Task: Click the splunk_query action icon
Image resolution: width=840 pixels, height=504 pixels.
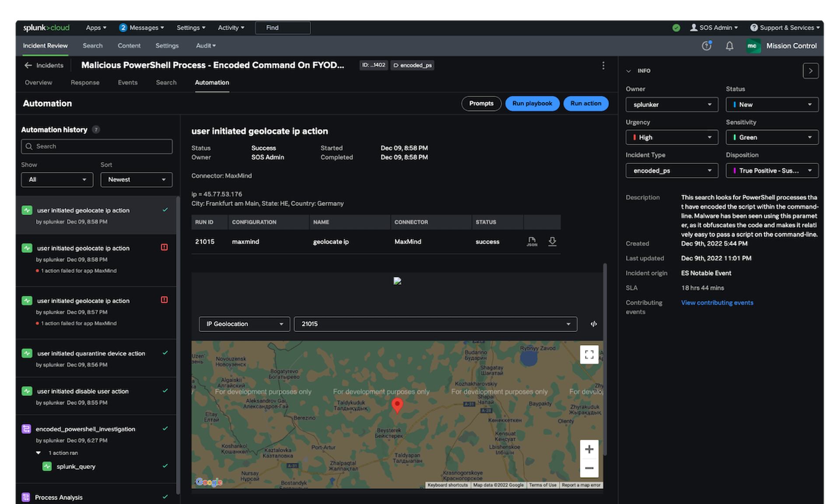Action: [47, 466]
